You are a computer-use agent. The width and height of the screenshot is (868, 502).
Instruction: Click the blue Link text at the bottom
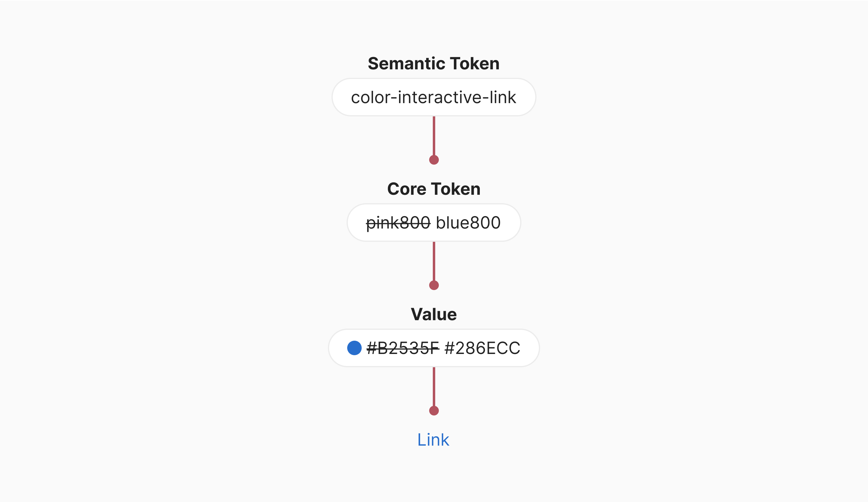tap(433, 440)
